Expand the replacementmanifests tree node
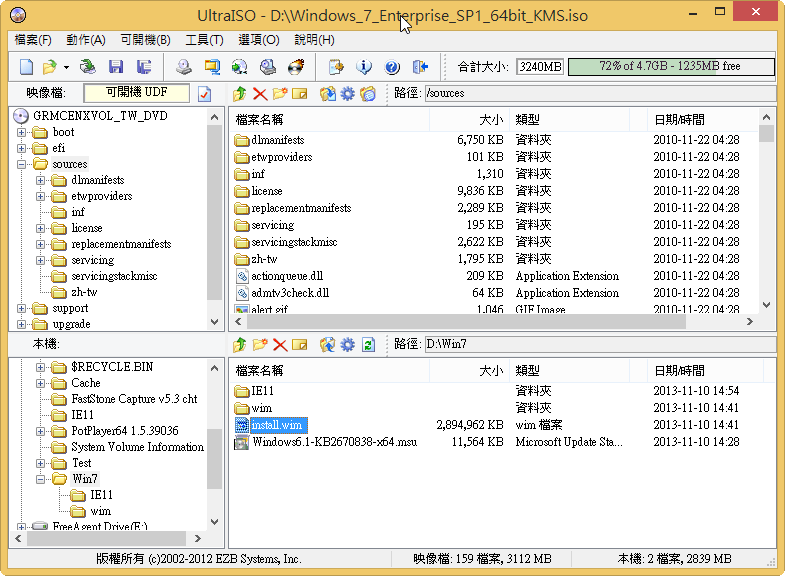 pos(41,245)
